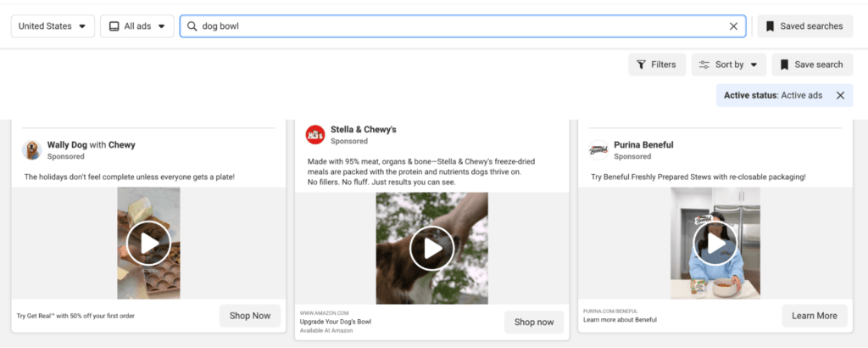Screen dimensions: 868x348
Task: Click the Learn more about Beneful text
Action: click(620, 320)
